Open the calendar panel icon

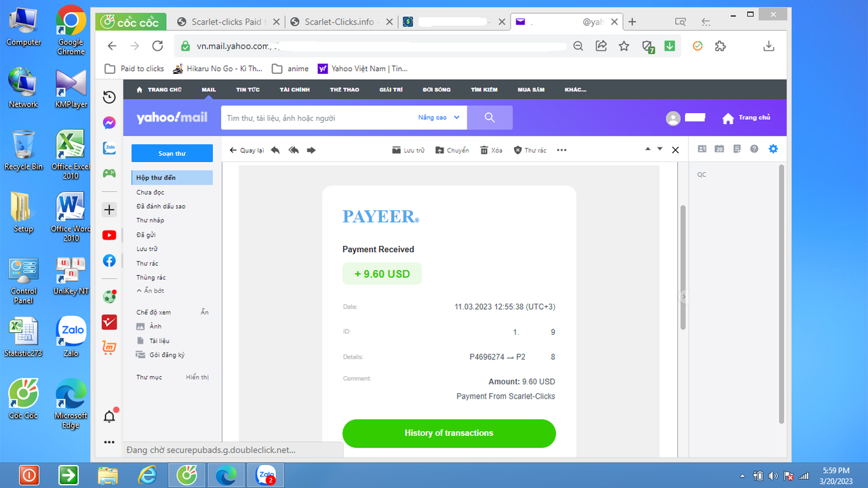coord(719,149)
